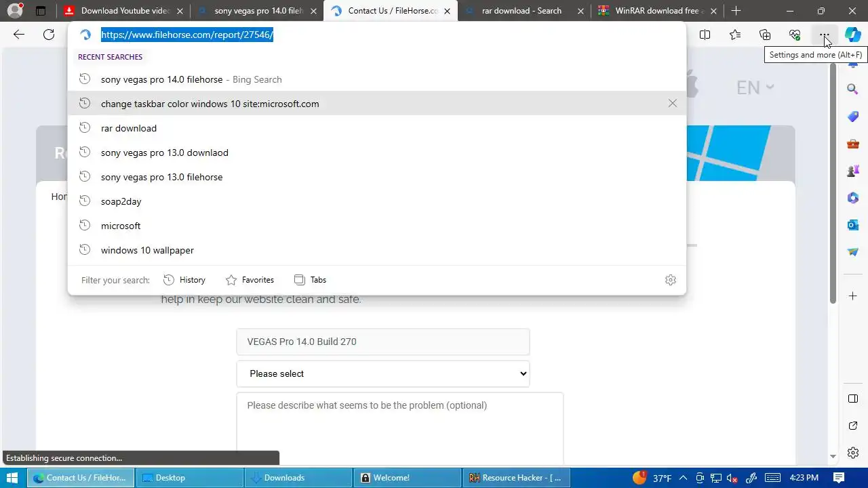868x488 pixels.
Task: Add sidebar app with plus icon
Action: [x=853, y=296]
